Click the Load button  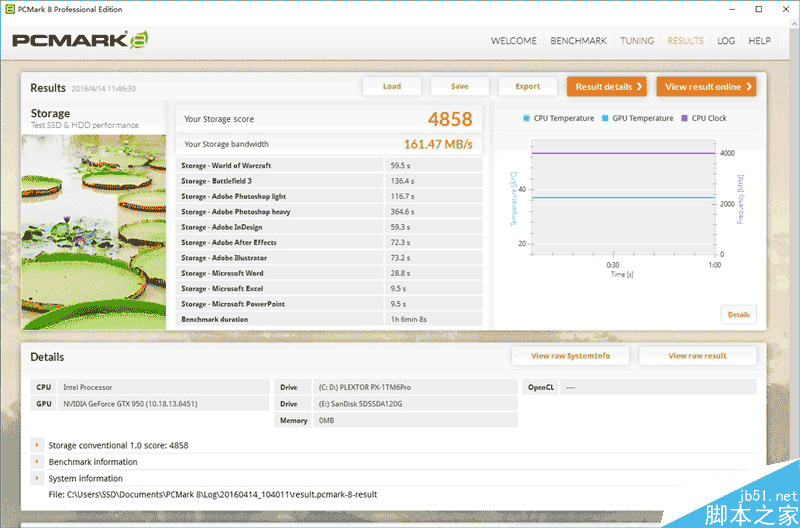(392, 86)
